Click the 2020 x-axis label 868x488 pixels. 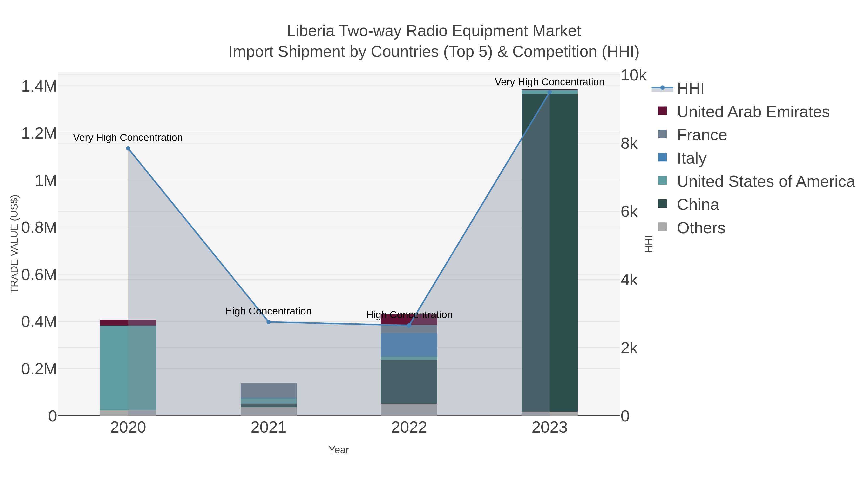128,428
